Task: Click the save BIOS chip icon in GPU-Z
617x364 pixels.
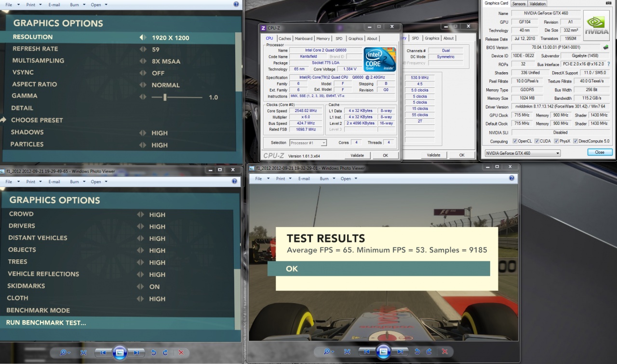Action: (605, 47)
